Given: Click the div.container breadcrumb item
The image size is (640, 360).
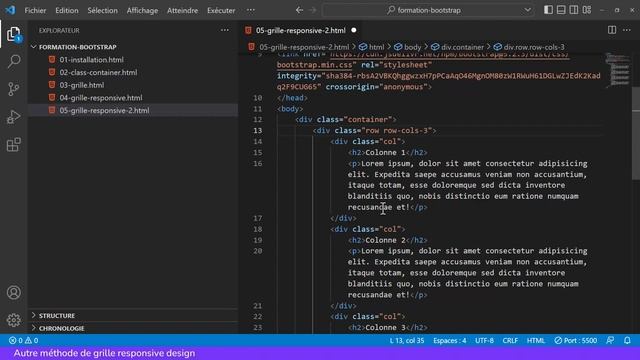Looking at the screenshot, I should tap(458, 47).
